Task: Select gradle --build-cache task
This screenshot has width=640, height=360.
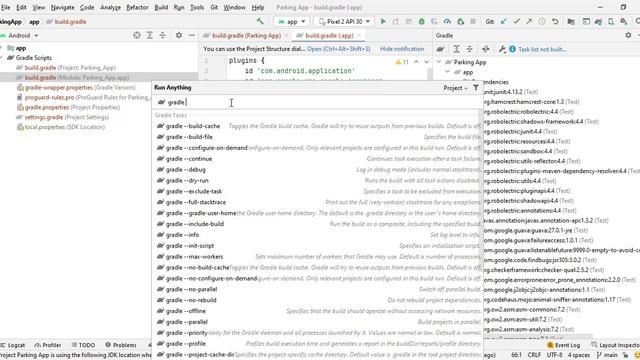Action: [318, 126]
